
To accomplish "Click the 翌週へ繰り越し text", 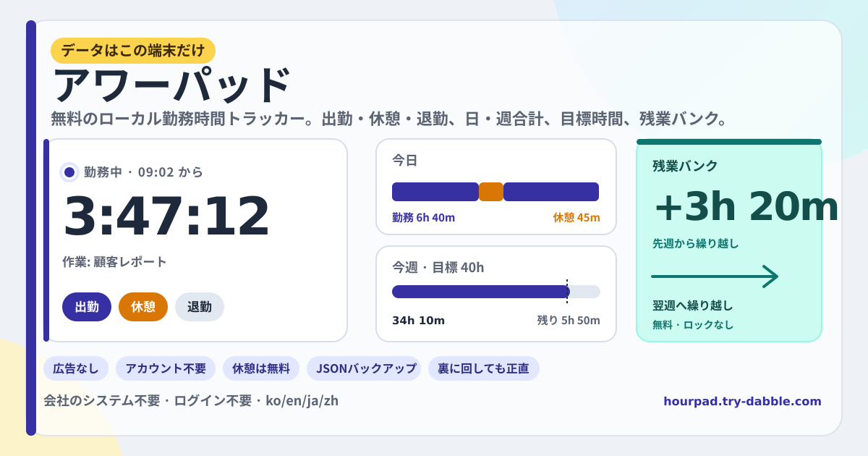I will (693, 305).
